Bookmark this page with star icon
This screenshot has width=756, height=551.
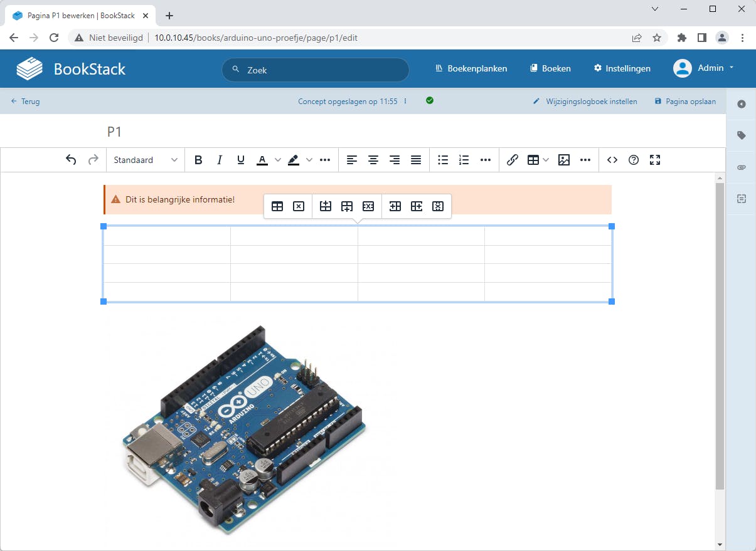pos(657,38)
